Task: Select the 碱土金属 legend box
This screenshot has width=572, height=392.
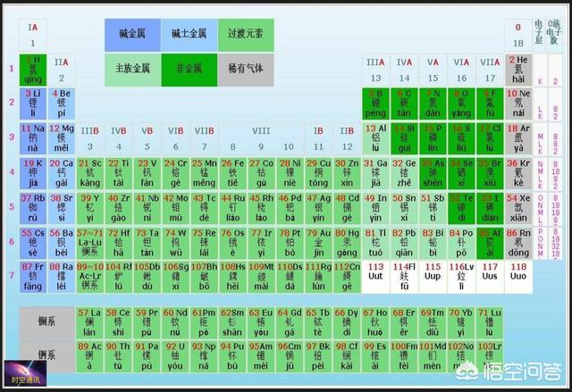Action: (189, 34)
